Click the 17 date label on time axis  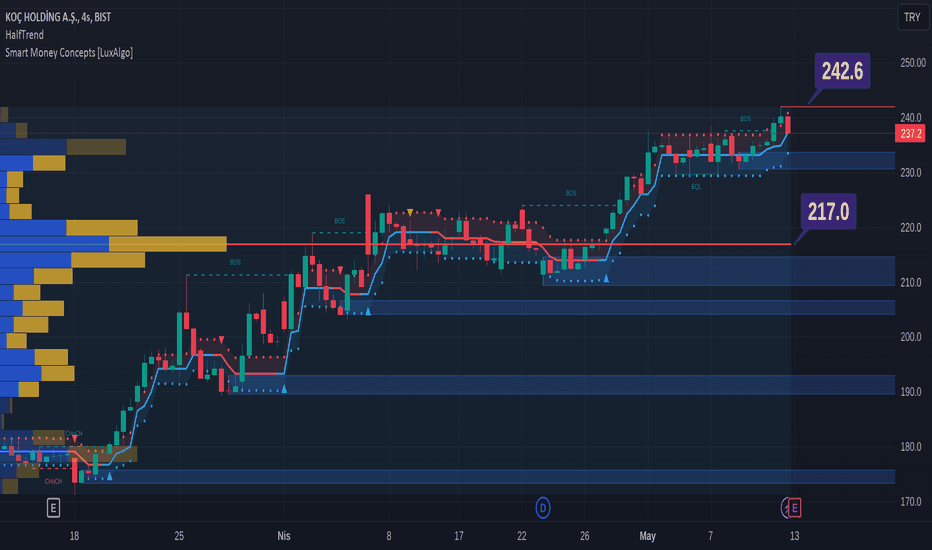[x=458, y=536]
